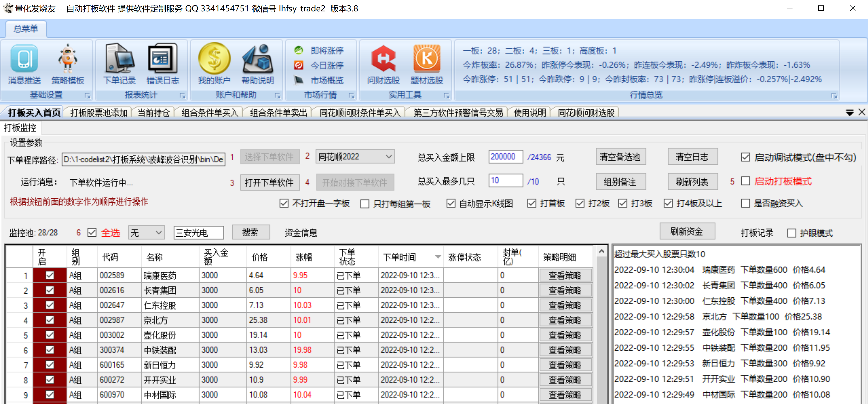Viewport: 868px width, 404px height.
Task: Close the current document tab
Action: click(861, 112)
